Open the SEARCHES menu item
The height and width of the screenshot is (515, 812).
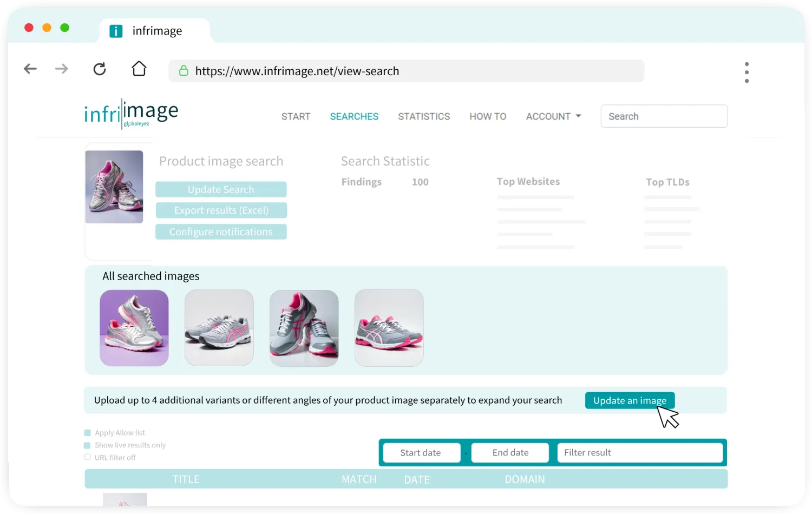tap(354, 116)
